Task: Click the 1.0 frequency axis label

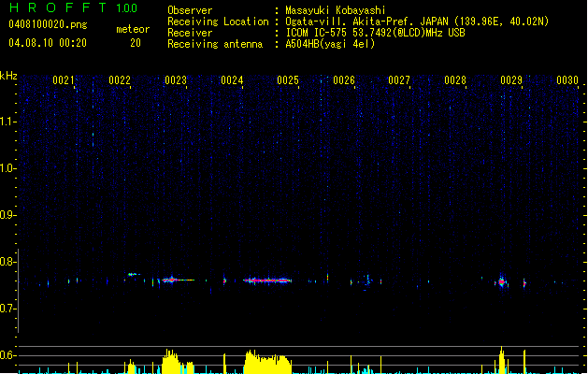Action: tap(7, 168)
